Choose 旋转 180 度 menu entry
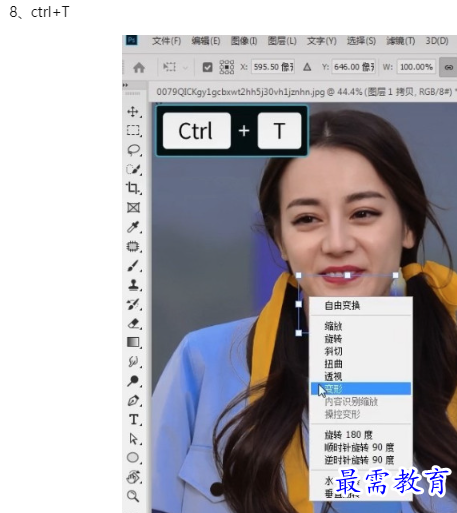This screenshot has height=513, width=457. [x=361, y=435]
